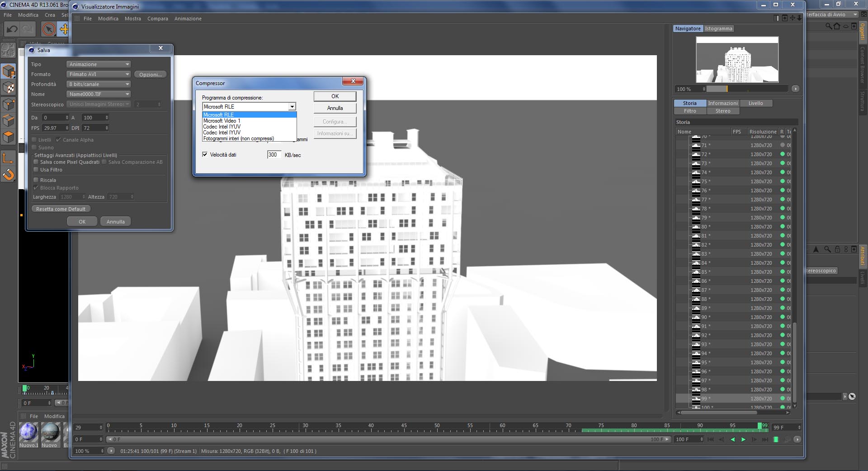868x471 pixels.
Task: Enable the Livelli checkbox in Salva
Action: (34, 140)
